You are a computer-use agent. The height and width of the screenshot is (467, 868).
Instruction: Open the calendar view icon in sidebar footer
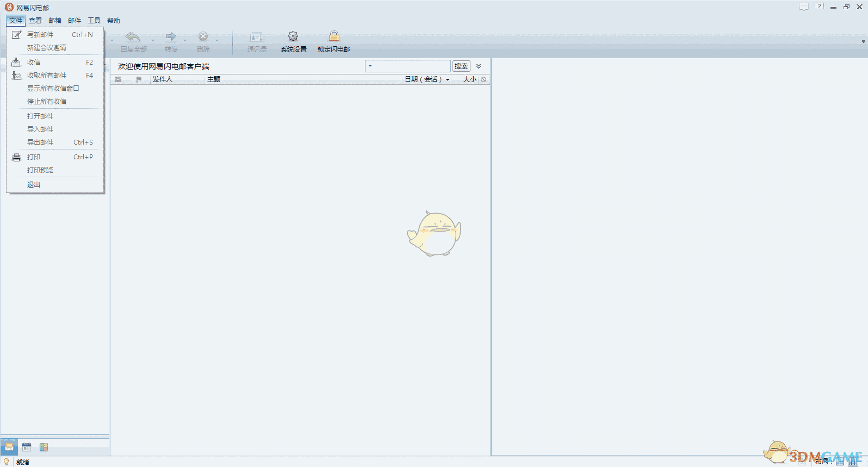(x=27, y=447)
